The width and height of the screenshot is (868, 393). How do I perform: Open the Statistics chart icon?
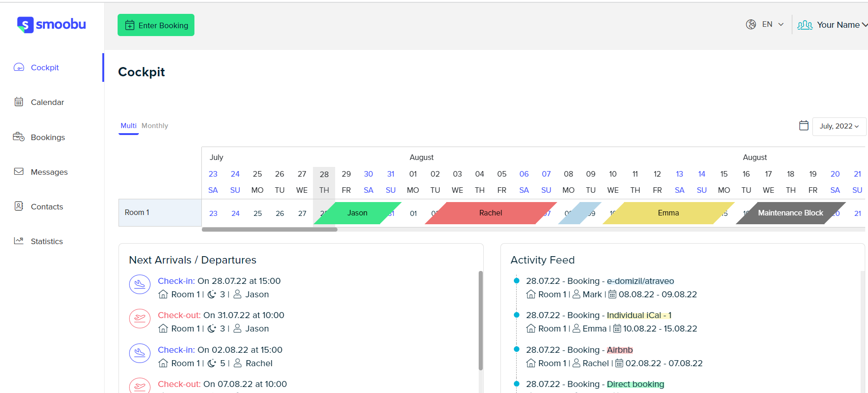point(19,241)
